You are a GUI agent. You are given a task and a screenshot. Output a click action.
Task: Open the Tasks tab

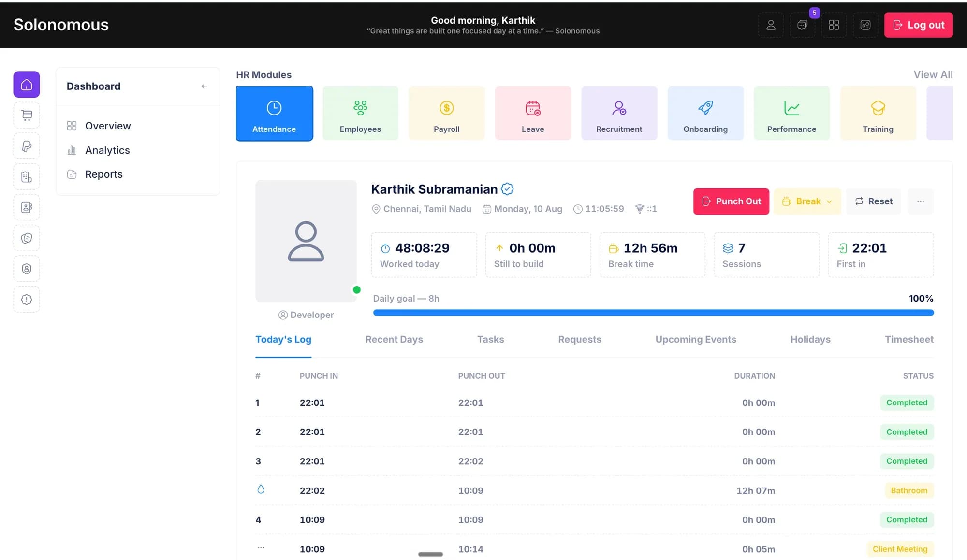point(490,339)
